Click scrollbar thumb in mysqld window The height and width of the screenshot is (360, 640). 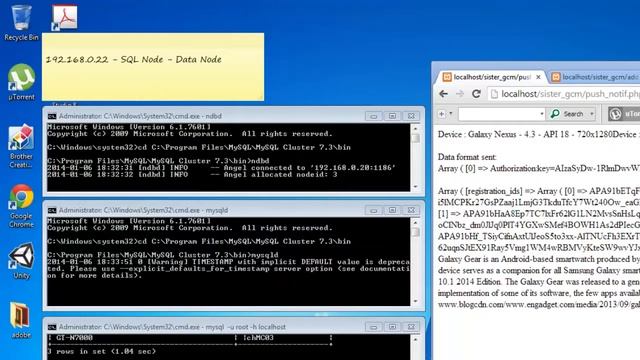coord(416,232)
